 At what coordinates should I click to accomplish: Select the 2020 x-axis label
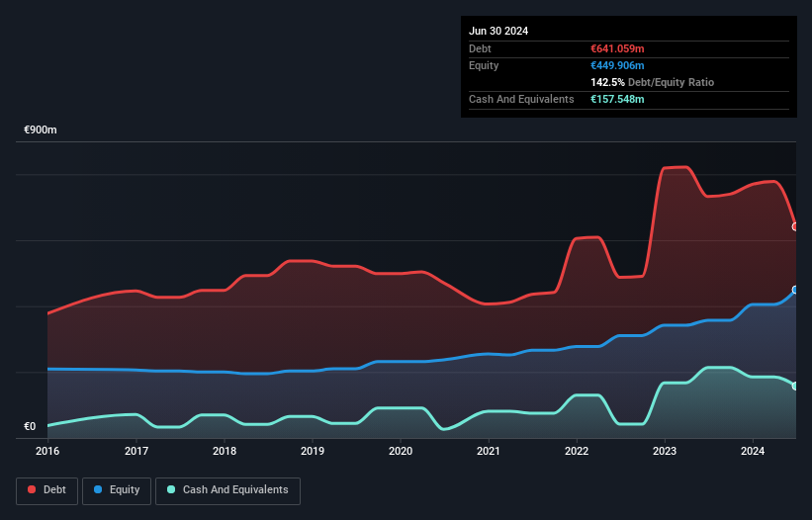click(401, 451)
